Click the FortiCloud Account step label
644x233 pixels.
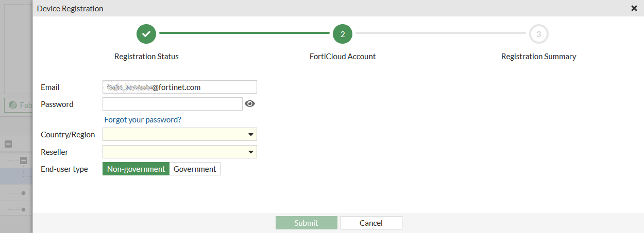point(343,57)
